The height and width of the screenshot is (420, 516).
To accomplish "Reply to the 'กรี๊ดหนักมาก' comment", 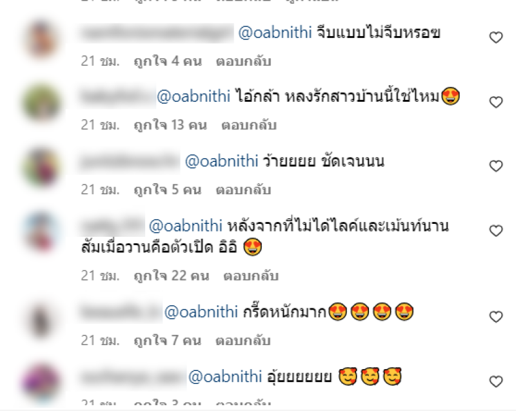I will pyautogui.click(x=243, y=341).
